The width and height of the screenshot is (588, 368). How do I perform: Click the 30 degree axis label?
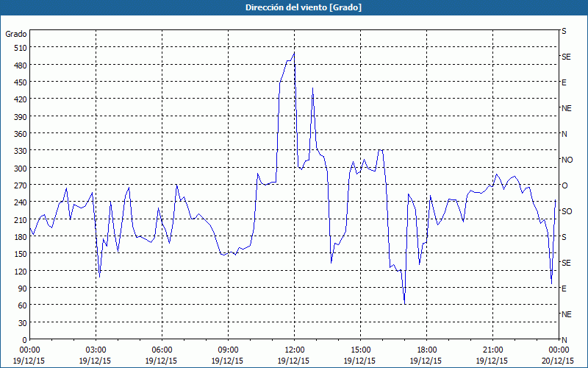tap(23, 323)
